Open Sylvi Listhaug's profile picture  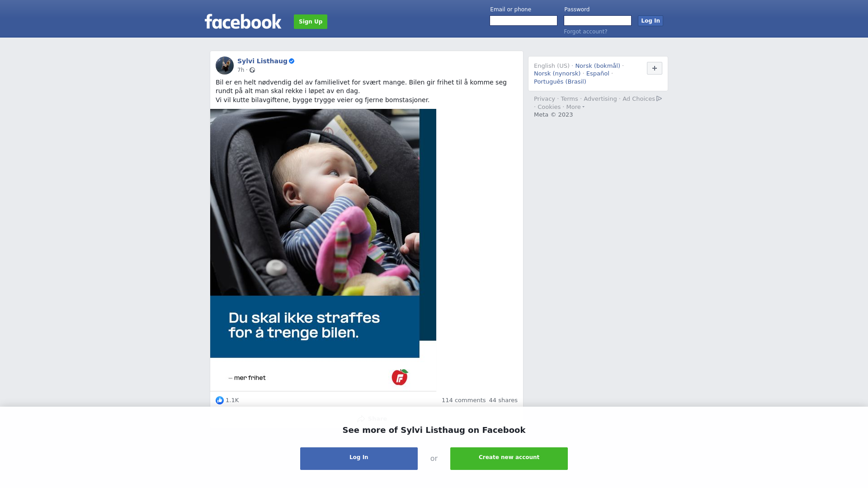pyautogui.click(x=225, y=66)
